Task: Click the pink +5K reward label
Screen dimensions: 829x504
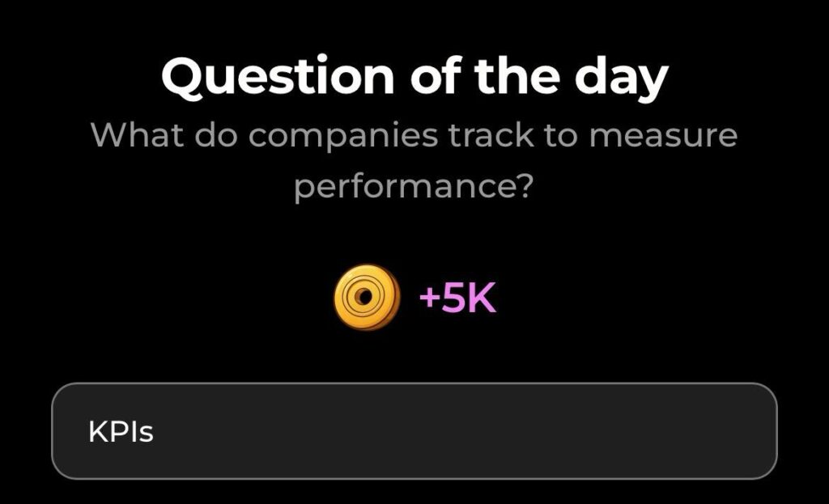Action: (458, 298)
